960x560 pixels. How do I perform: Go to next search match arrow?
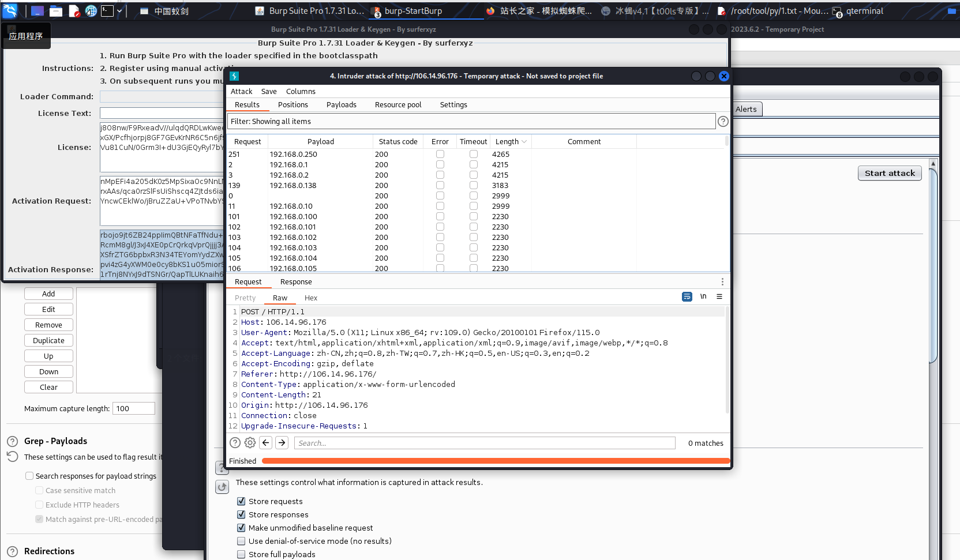[x=282, y=442]
